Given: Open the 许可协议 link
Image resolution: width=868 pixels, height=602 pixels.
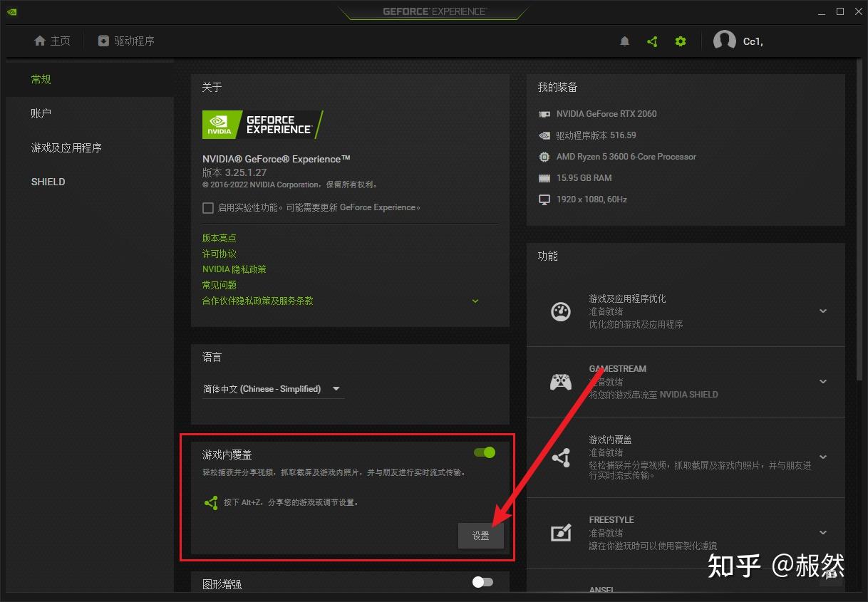Looking at the screenshot, I should tap(219, 254).
